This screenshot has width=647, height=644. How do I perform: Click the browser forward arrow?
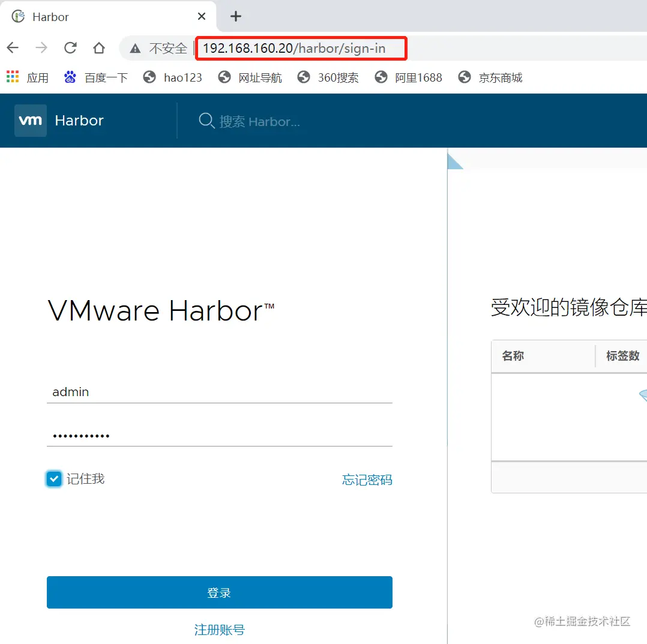(x=41, y=48)
